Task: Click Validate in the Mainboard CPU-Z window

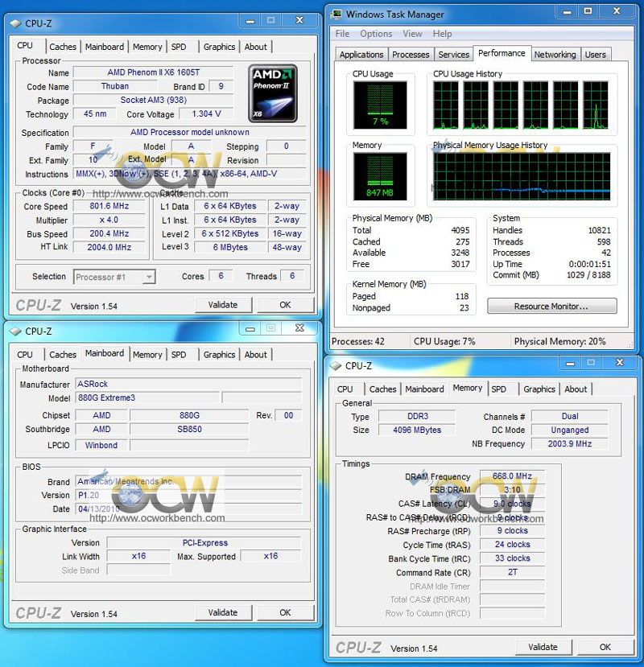Action: tap(223, 612)
